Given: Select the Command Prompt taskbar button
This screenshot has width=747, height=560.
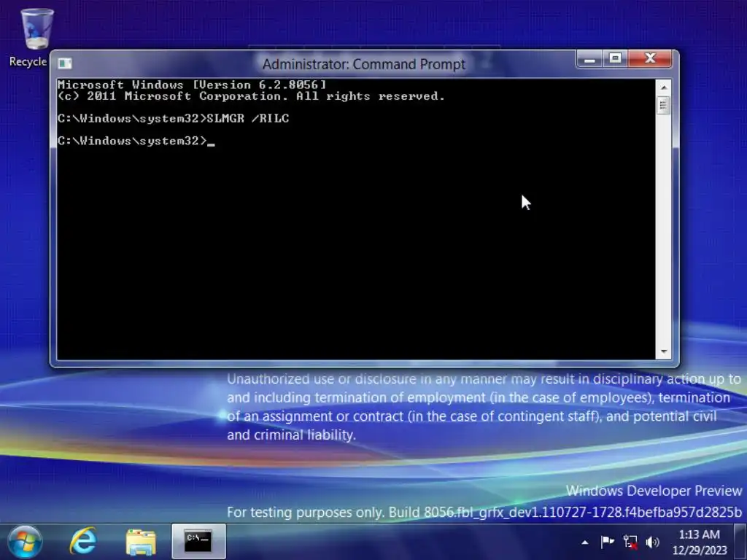Looking at the screenshot, I should coord(198,542).
